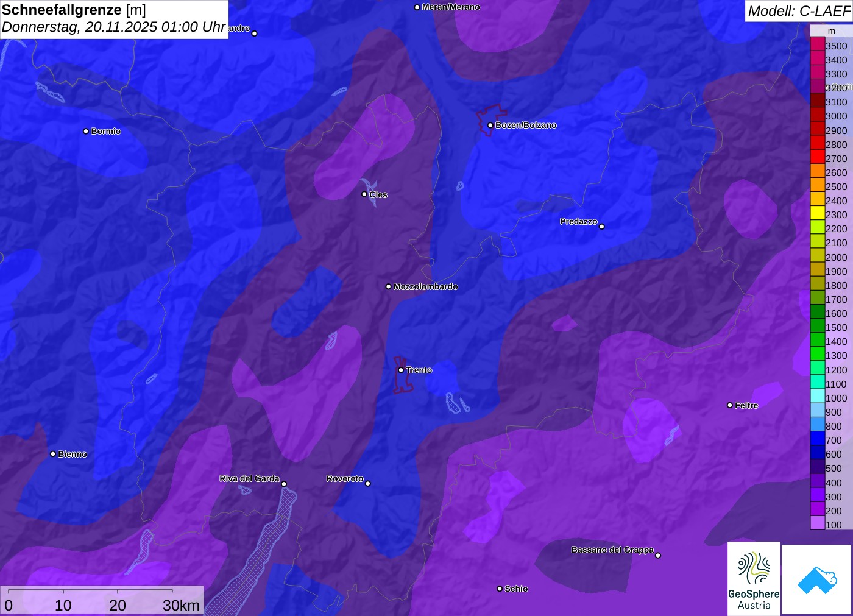Click the 400 legend value text
Image resolution: width=853 pixels, height=616 pixels.
tap(834, 483)
